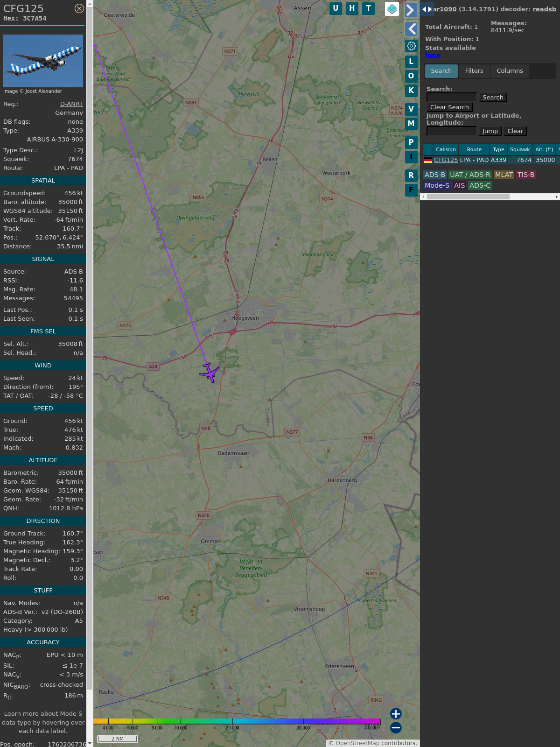Click the info panel scrollbar down arrow
This screenshot has width=560, height=747.
[90, 744]
